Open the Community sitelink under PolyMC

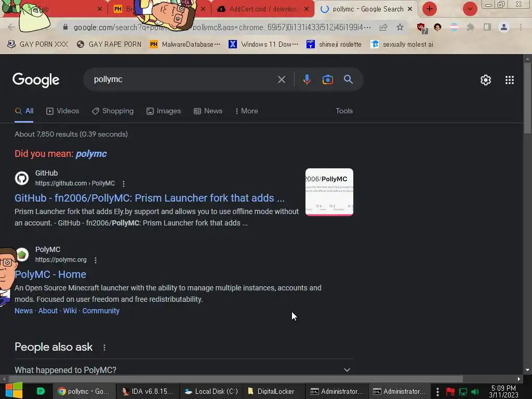pyautogui.click(x=101, y=311)
